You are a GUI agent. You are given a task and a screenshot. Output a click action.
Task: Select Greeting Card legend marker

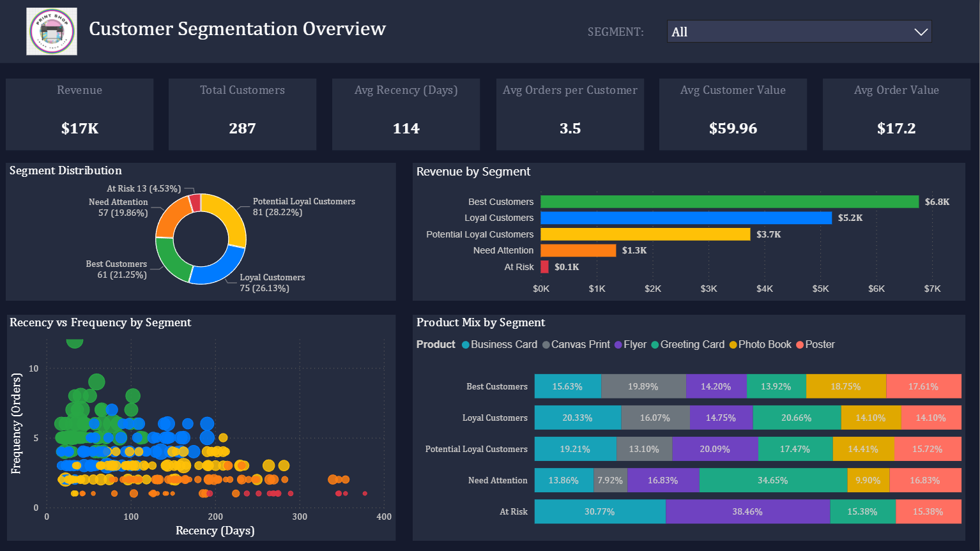click(x=655, y=345)
